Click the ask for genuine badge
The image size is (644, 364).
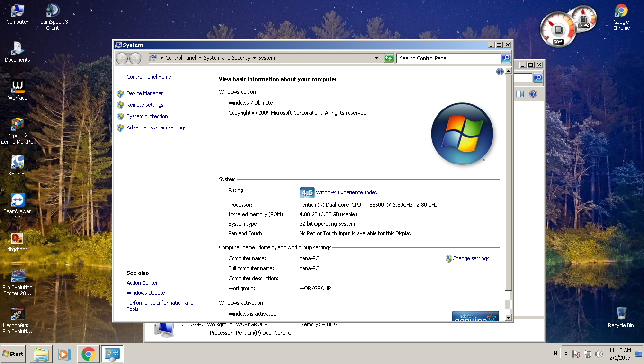tap(475, 317)
